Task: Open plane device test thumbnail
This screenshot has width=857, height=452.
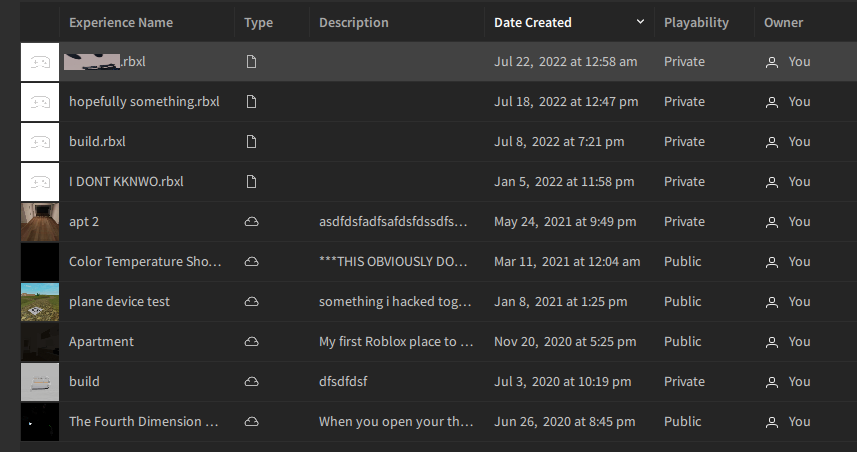Action: (x=40, y=302)
